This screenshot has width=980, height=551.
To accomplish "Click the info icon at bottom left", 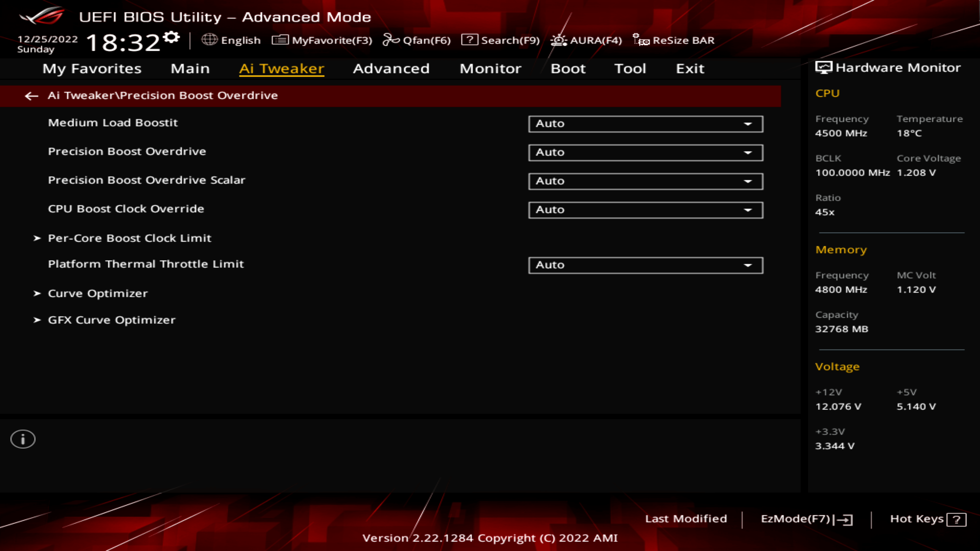I will click(23, 439).
